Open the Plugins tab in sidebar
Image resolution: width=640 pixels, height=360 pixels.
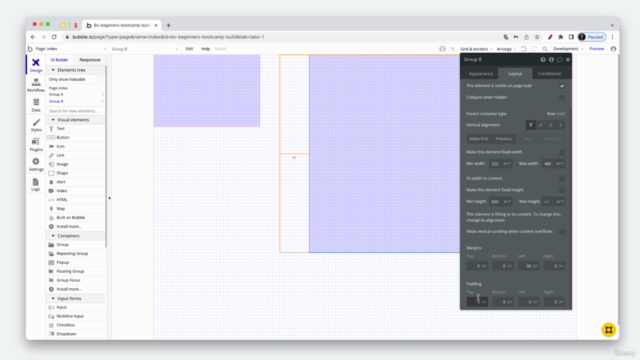pos(36,144)
